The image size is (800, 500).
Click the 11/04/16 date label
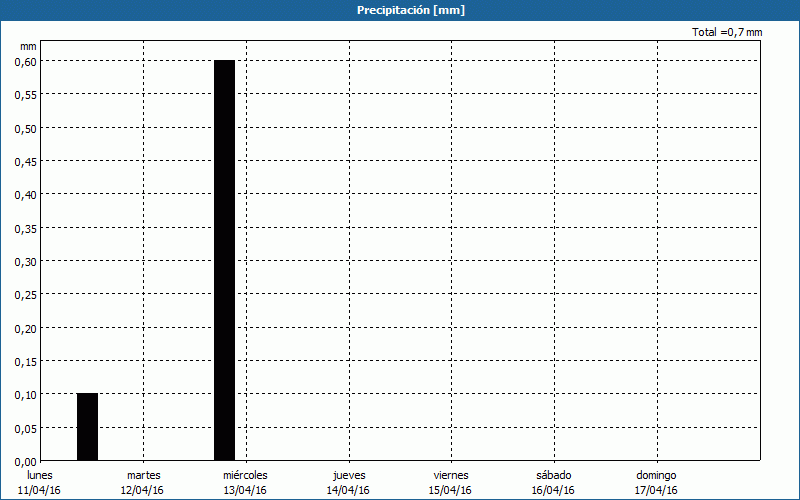point(39,490)
